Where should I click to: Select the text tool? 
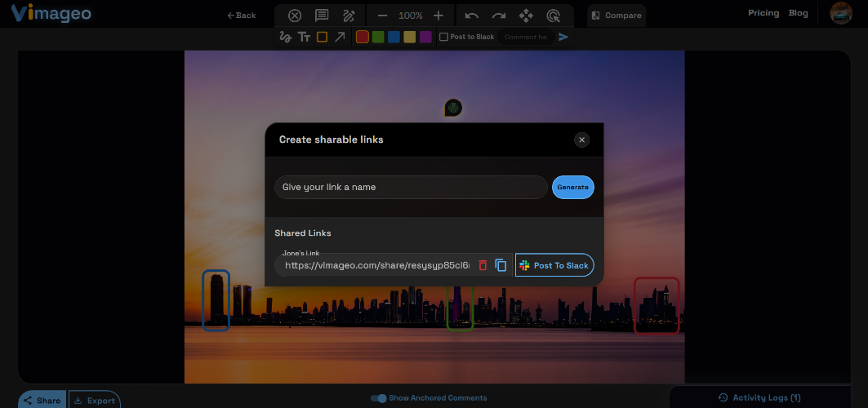[x=304, y=37]
